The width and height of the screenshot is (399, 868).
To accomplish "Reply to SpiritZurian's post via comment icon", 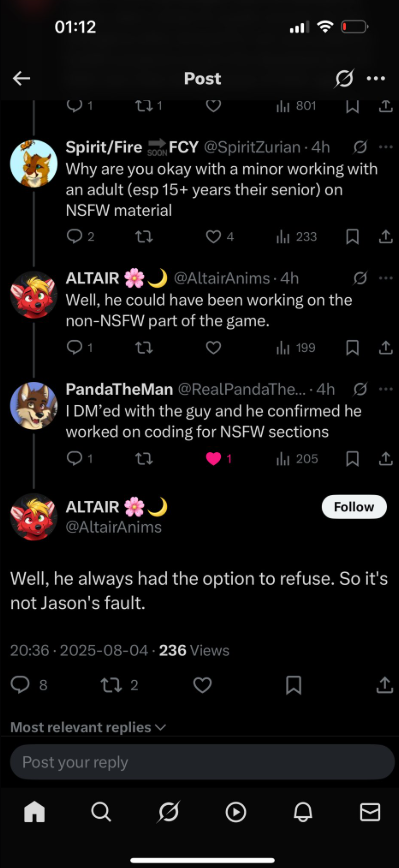I will click(x=74, y=237).
